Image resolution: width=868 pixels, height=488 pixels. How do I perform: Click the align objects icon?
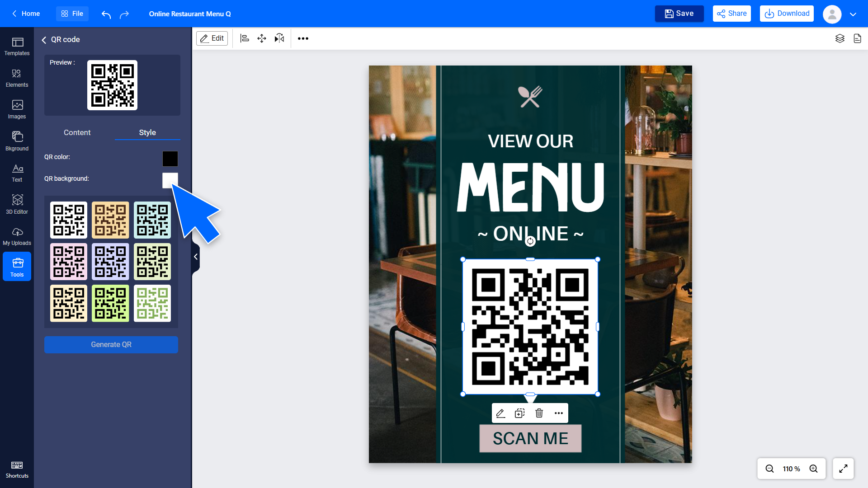pos(245,38)
